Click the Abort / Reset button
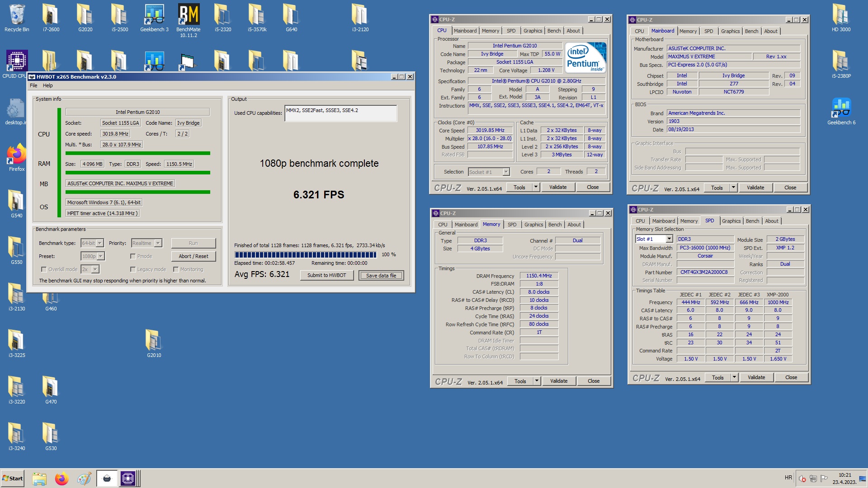The height and width of the screenshot is (488, 868). point(193,256)
